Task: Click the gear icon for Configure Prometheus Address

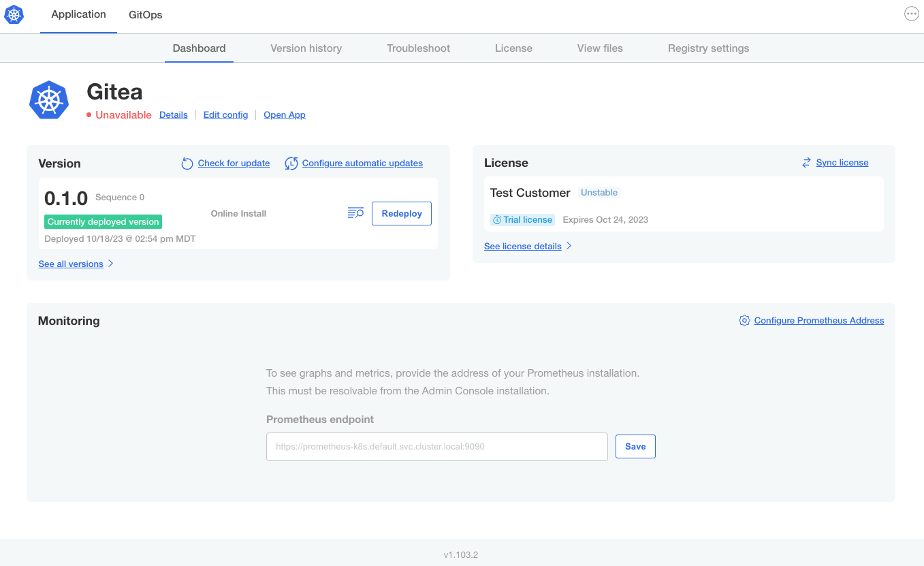Action: [744, 320]
